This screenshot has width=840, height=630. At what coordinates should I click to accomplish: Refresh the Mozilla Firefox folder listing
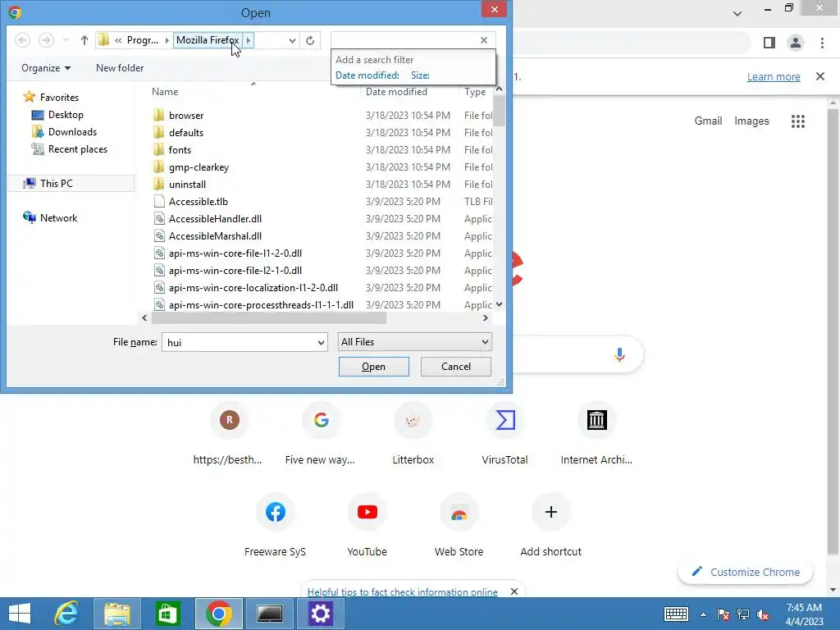tap(309, 40)
